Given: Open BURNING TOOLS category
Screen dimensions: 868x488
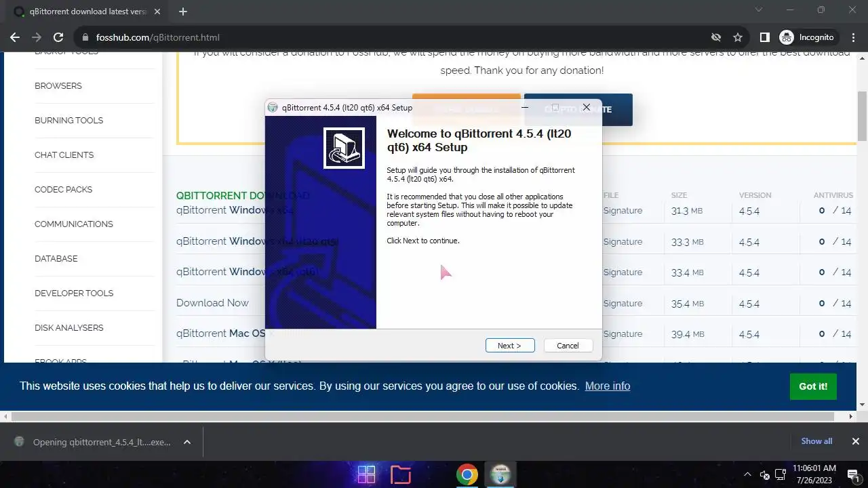Looking at the screenshot, I should tap(69, 121).
